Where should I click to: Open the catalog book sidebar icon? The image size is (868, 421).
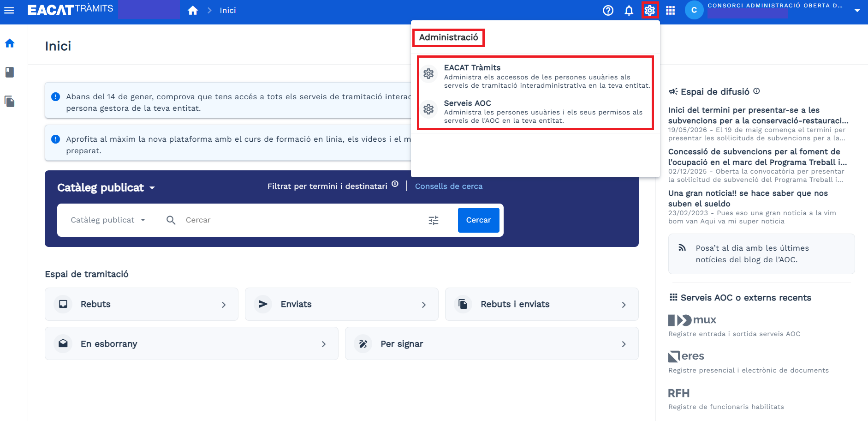pyautogui.click(x=10, y=72)
